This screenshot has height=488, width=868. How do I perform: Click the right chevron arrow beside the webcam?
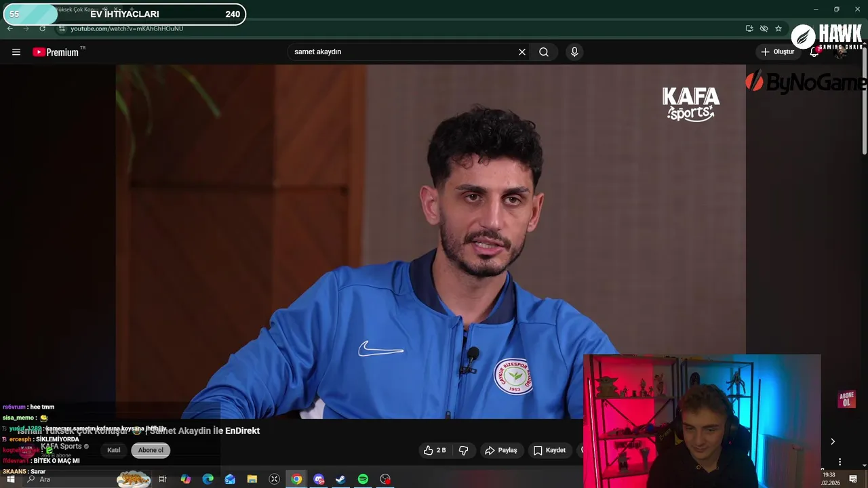tap(833, 441)
